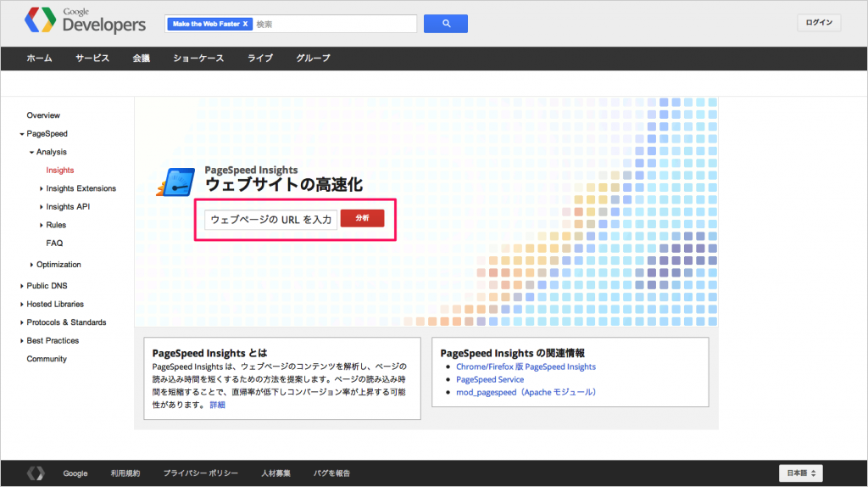Viewport: 868px width, 487px height.
Task: Click the Optimization label in sidebar
Action: (x=58, y=264)
